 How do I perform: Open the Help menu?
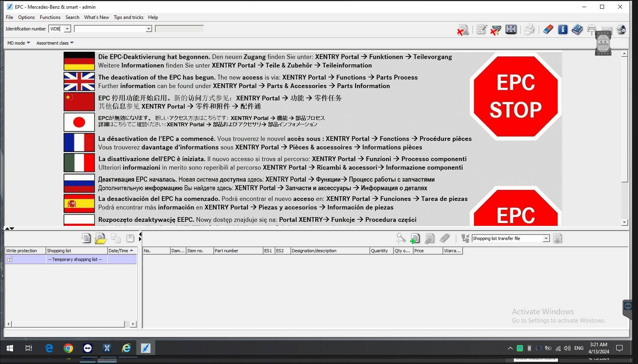[153, 17]
